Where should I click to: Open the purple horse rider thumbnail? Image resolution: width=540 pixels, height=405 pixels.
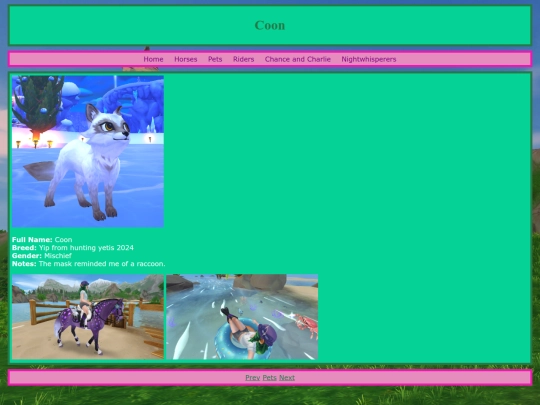tap(88, 317)
